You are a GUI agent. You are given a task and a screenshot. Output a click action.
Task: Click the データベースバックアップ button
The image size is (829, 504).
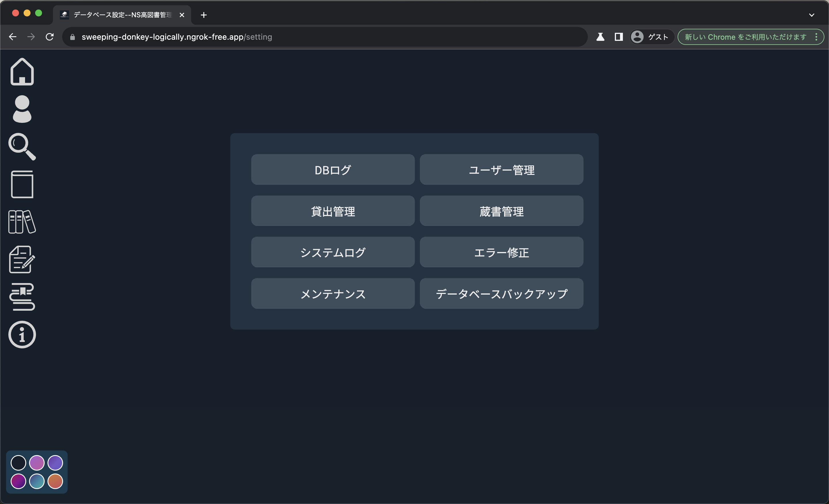pyautogui.click(x=501, y=293)
